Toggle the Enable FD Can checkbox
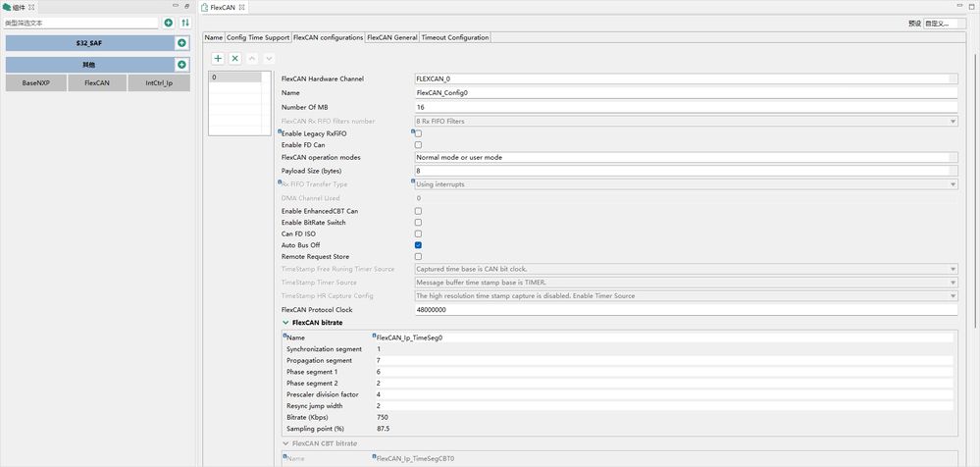Image resolution: width=980 pixels, height=467 pixels. click(x=418, y=145)
